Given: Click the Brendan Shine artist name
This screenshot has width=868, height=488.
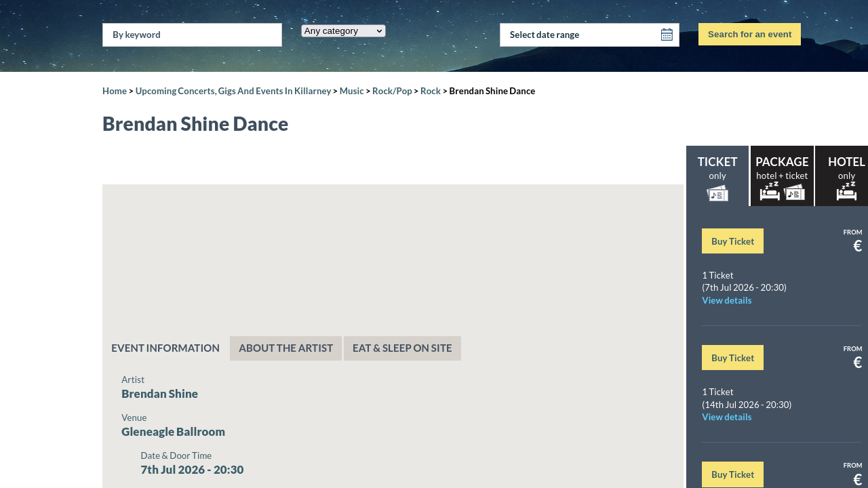Looking at the screenshot, I should pos(159,394).
